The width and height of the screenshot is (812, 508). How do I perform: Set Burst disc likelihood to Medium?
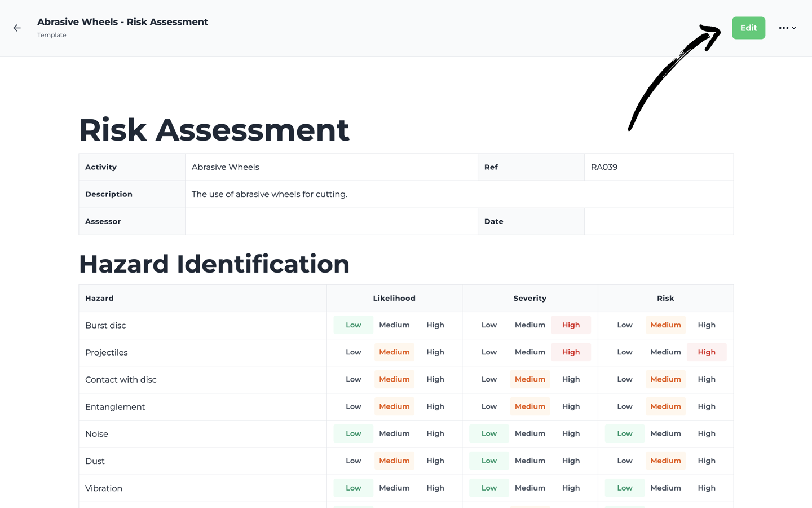394,325
